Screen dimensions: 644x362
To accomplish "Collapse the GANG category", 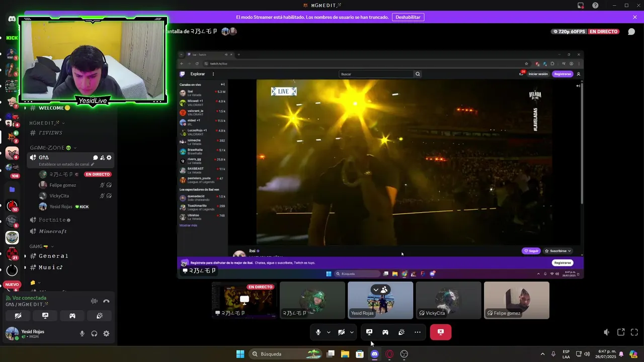I will (41, 246).
